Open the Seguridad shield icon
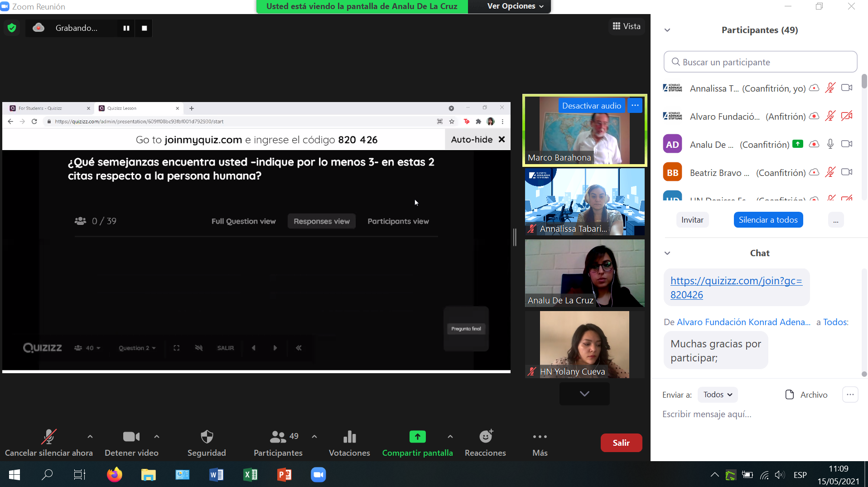The image size is (868, 487). (207, 437)
